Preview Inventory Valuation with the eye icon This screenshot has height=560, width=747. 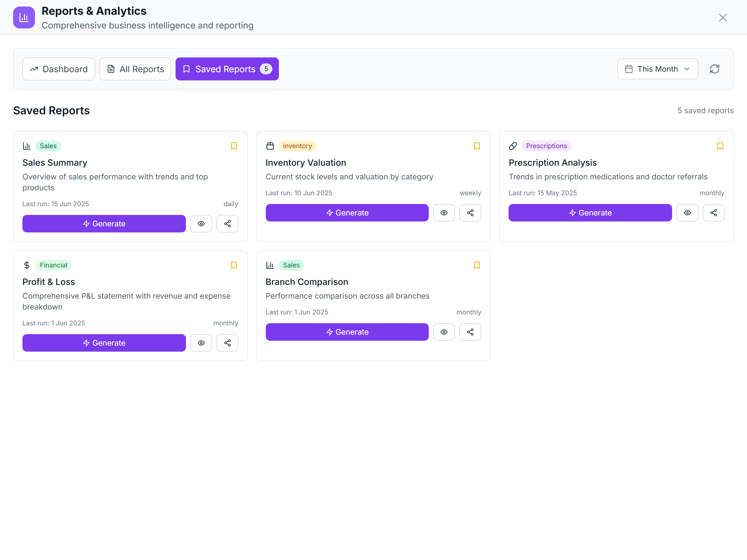click(x=444, y=213)
